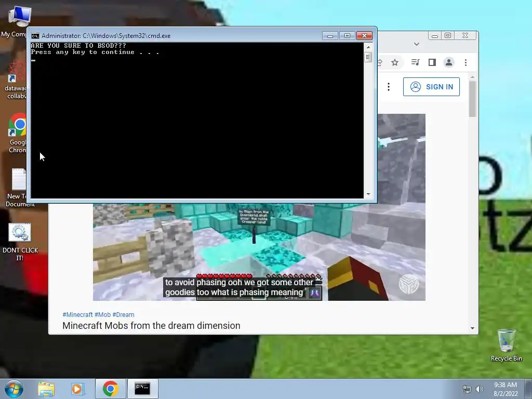Click the network tray icon

467,389
